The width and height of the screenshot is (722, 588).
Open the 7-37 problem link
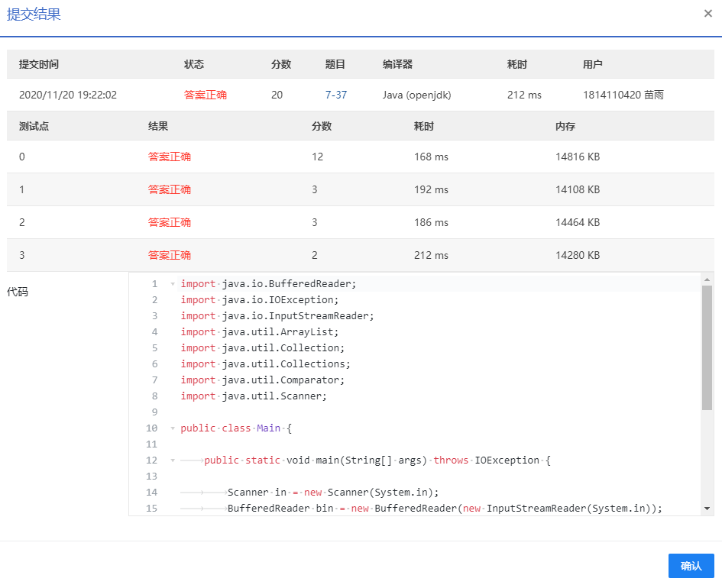335,95
